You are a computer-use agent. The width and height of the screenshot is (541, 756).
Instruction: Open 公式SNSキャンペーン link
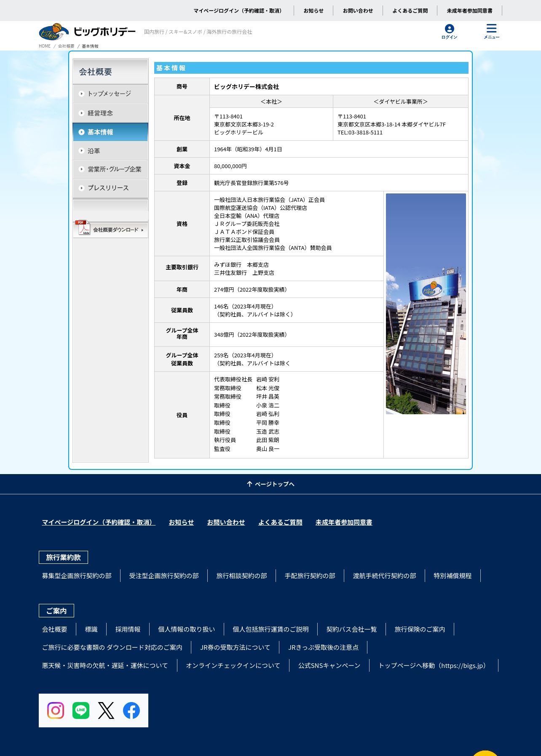[x=329, y=665]
